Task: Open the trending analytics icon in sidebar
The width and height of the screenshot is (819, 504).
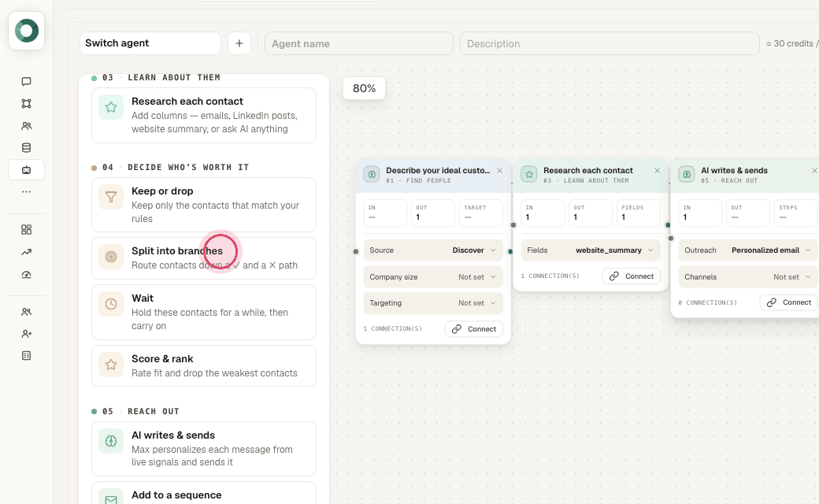Action: click(x=26, y=252)
